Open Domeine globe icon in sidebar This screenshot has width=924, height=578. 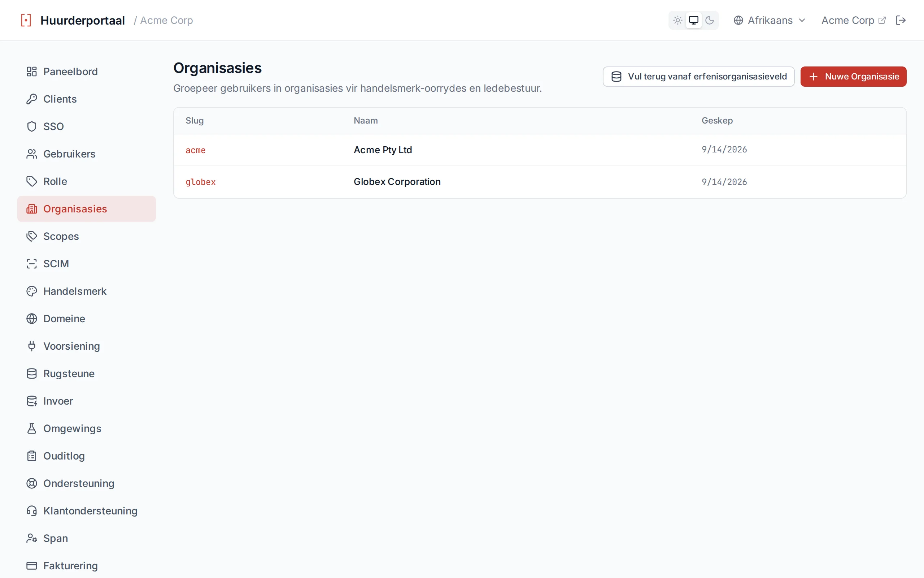pos(32,318)
